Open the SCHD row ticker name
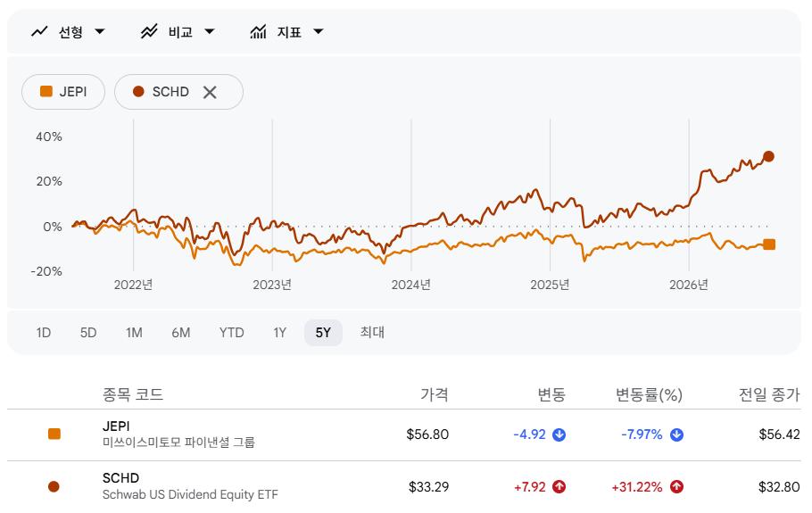 coord(120,478)
